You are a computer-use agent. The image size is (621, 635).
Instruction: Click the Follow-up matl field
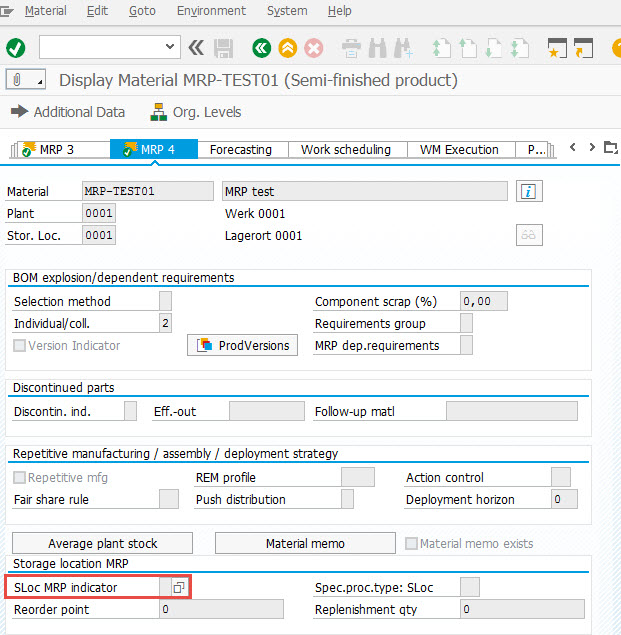pos(512,411)
